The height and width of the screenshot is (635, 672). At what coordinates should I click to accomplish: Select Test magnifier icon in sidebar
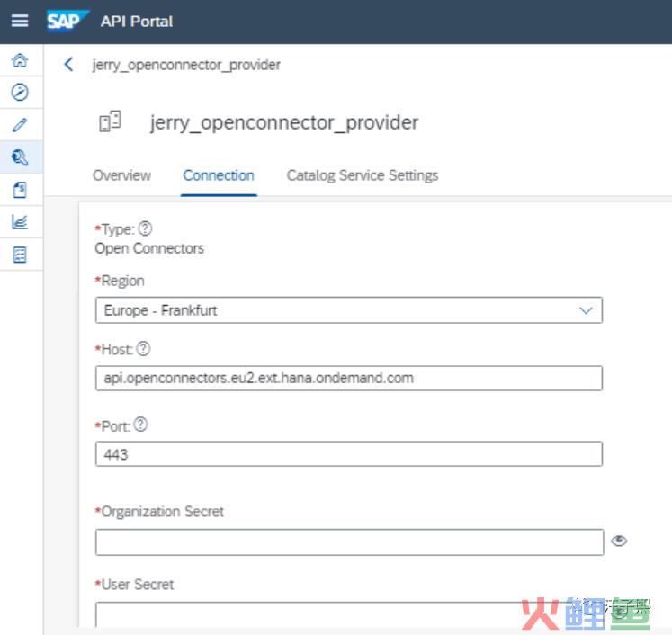pos(20,157)
